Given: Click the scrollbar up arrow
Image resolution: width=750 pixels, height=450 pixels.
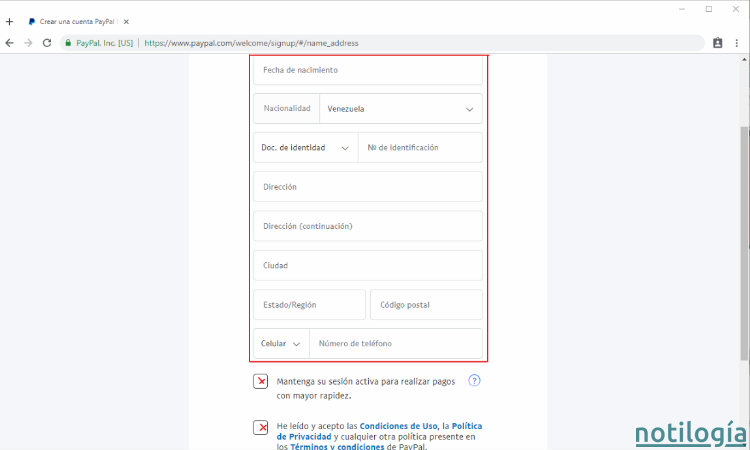Looking at the screenshot, I should (x=744, y=60).
